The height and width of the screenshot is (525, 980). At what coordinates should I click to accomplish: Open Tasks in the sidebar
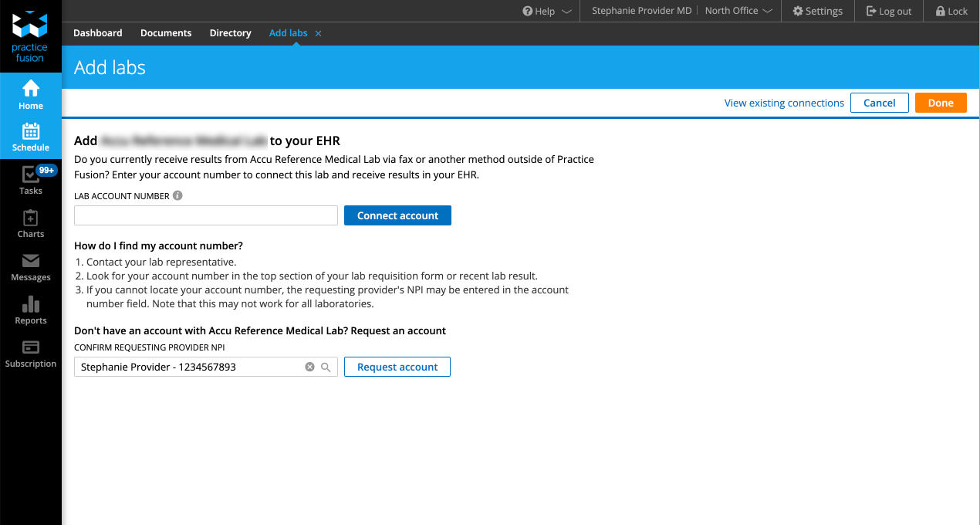pos(31,180)
